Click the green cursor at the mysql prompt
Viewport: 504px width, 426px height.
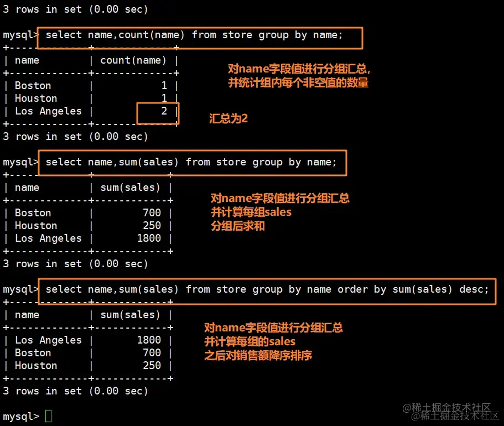click(48, 416)
